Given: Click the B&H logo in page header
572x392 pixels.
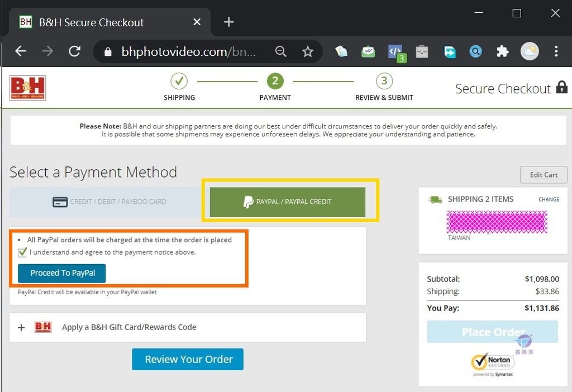Looking at the screenshot, I should click(x=28, y=88).
